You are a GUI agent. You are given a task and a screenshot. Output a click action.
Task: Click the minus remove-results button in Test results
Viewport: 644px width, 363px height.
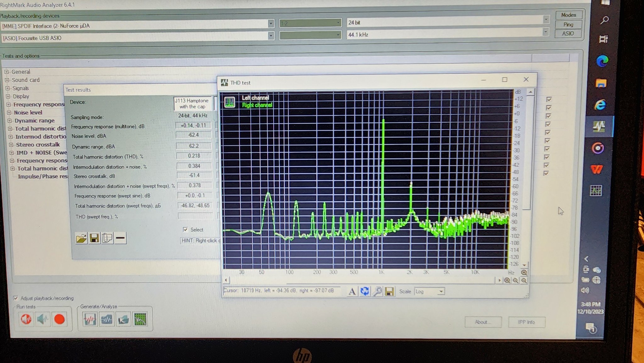[120, 238]
